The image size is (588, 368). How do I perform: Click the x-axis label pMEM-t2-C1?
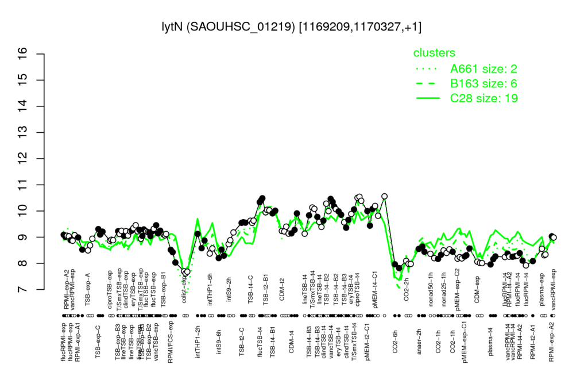coord(368,342)
